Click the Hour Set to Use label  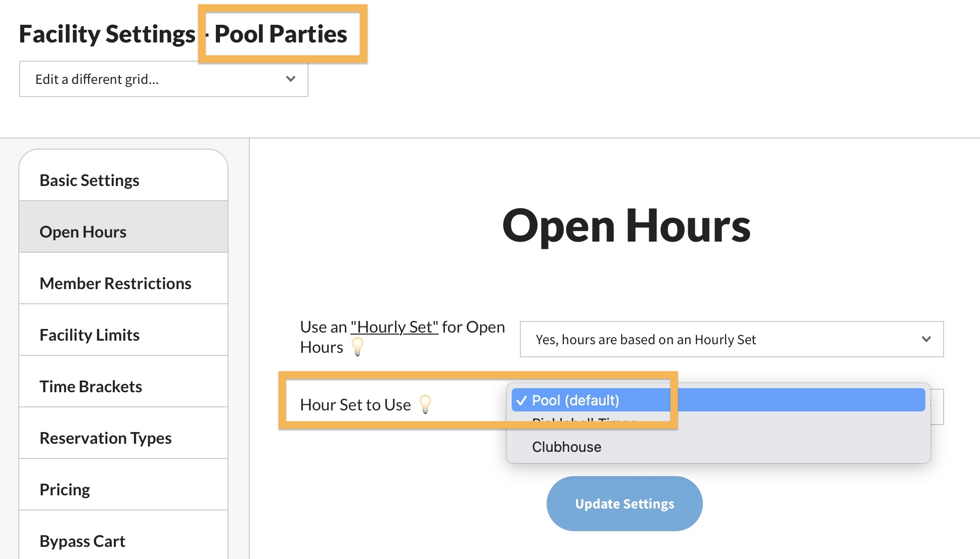355,405
